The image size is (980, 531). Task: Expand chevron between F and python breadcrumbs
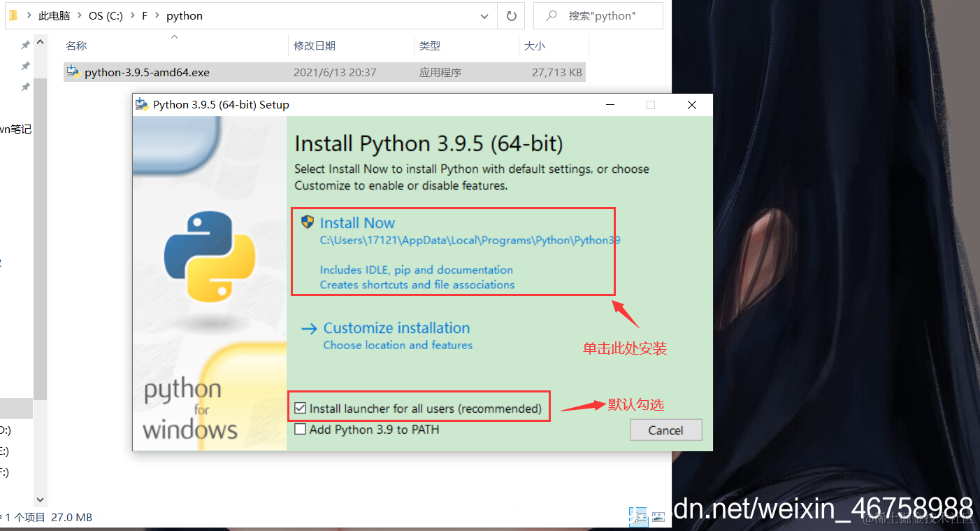[x=157, y=15]
